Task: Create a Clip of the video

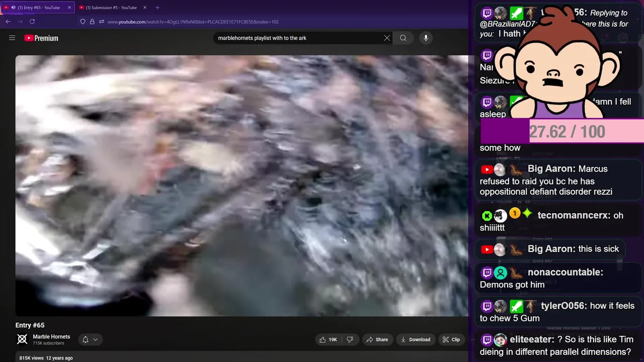Action: 451,339
